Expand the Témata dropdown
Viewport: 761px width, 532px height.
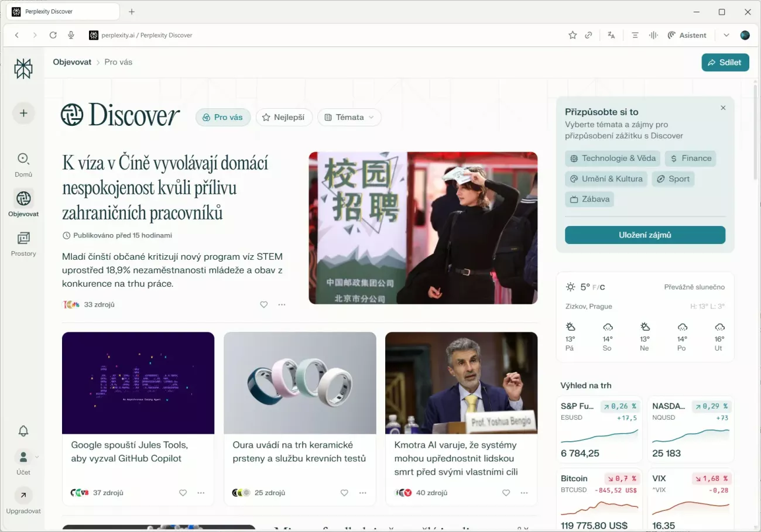349,117
